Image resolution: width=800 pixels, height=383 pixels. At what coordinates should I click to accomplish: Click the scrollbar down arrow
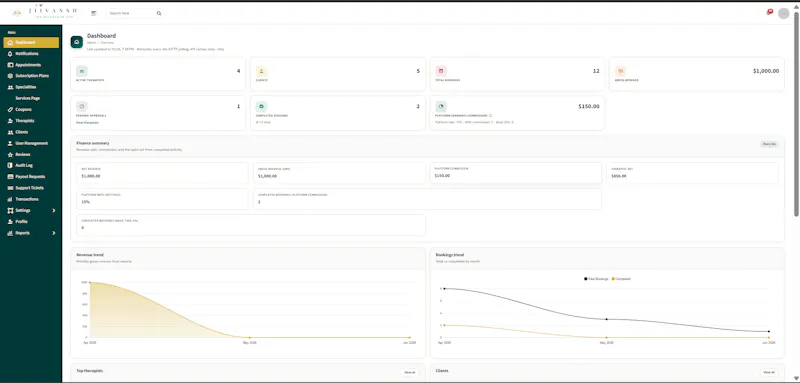click(x=796, y=378)
